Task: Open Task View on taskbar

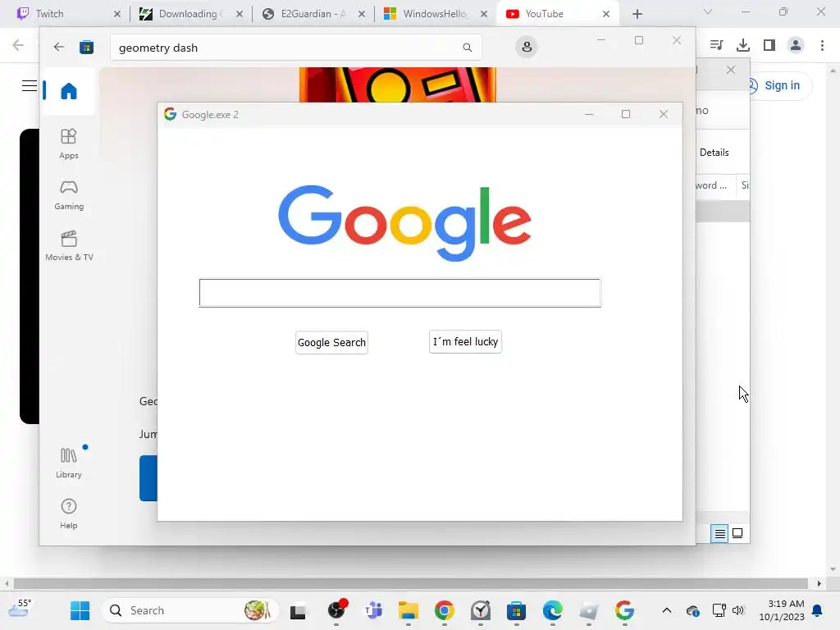Action: click(299, 610)
